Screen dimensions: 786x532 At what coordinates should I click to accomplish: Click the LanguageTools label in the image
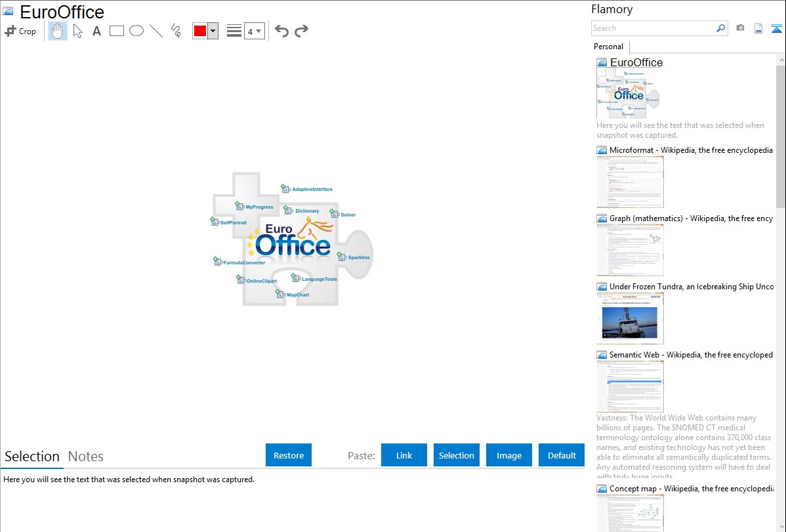click(x=320, y=279)
